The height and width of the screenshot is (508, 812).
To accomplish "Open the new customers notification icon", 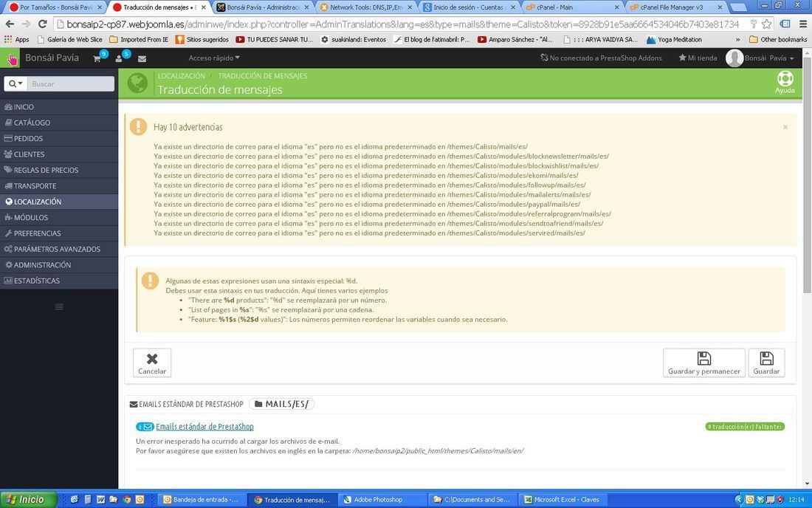I will [x=119, y=58].
